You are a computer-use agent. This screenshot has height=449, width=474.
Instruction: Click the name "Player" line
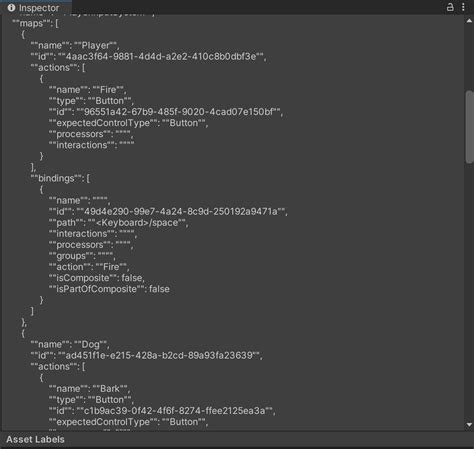[75, 45]
